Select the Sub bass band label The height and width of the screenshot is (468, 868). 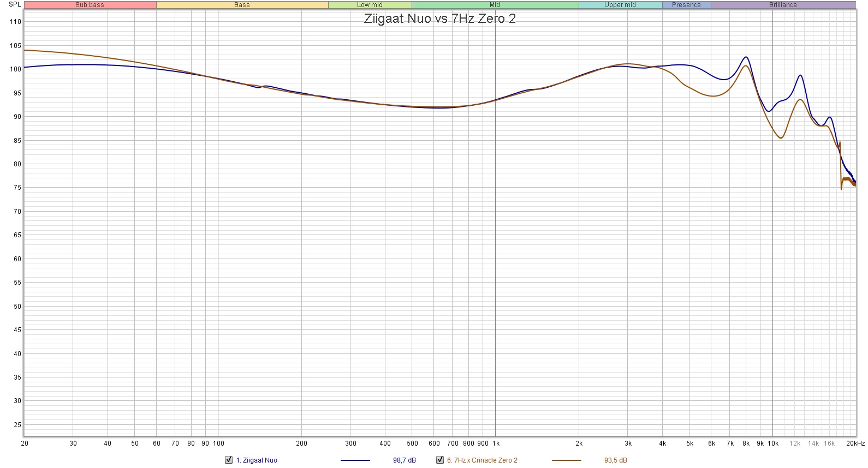pos(90,5)
